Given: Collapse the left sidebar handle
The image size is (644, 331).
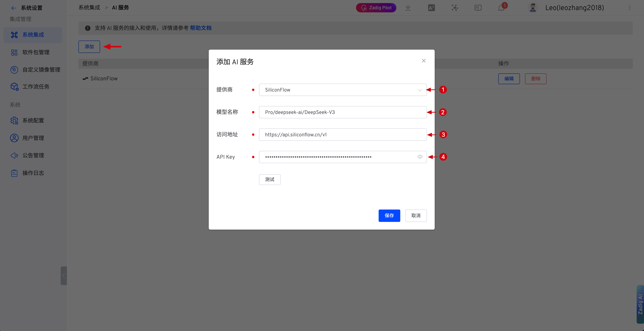Looking at the screenshot, I should point(64,276).
